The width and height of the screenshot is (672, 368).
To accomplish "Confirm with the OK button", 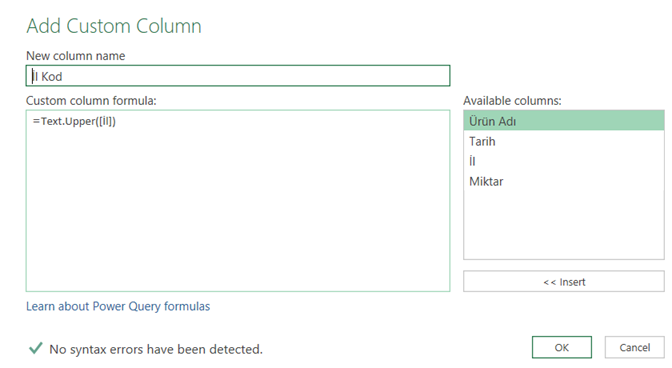I will tap(562, 347).
